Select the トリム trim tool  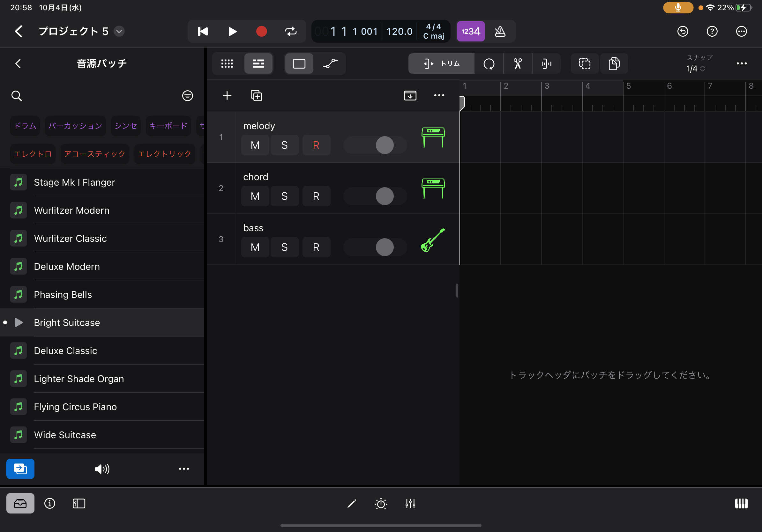click(x=441, y=64)
